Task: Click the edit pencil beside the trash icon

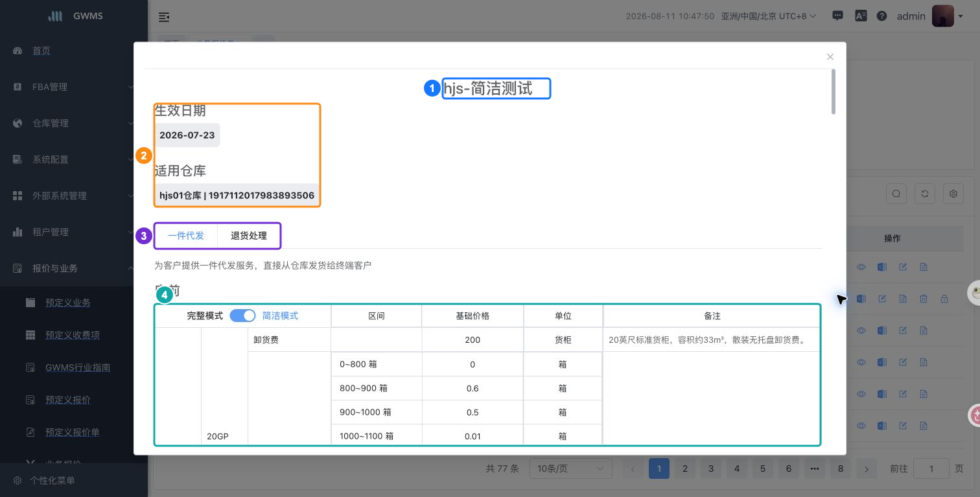Action: 882,299
